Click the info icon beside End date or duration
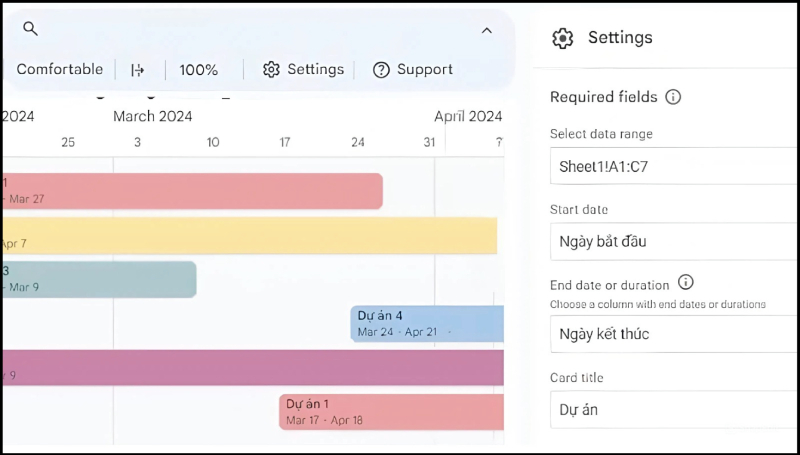Screen dimensions: 800x455 686,283
